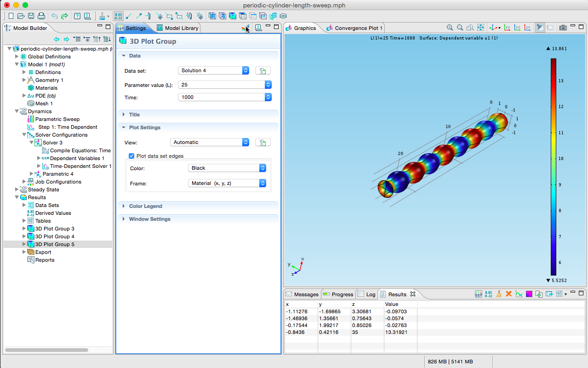588x368 pixels.
Task: Open go to default view dropdown arrow
Action: (x=499, y=28)
